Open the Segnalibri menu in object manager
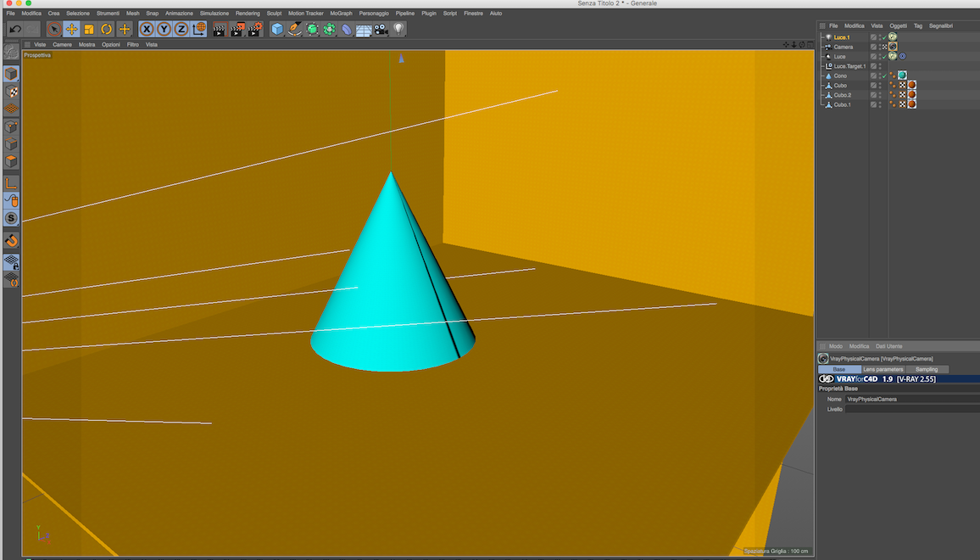The width and height of the screenshot is (980, 560). coord(941,25)
